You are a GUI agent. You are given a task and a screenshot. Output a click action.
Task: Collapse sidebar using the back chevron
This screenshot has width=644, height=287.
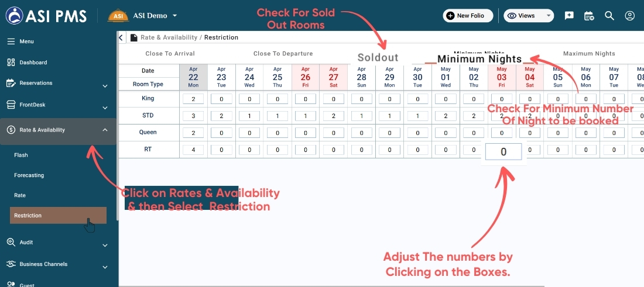coord(122,37)
